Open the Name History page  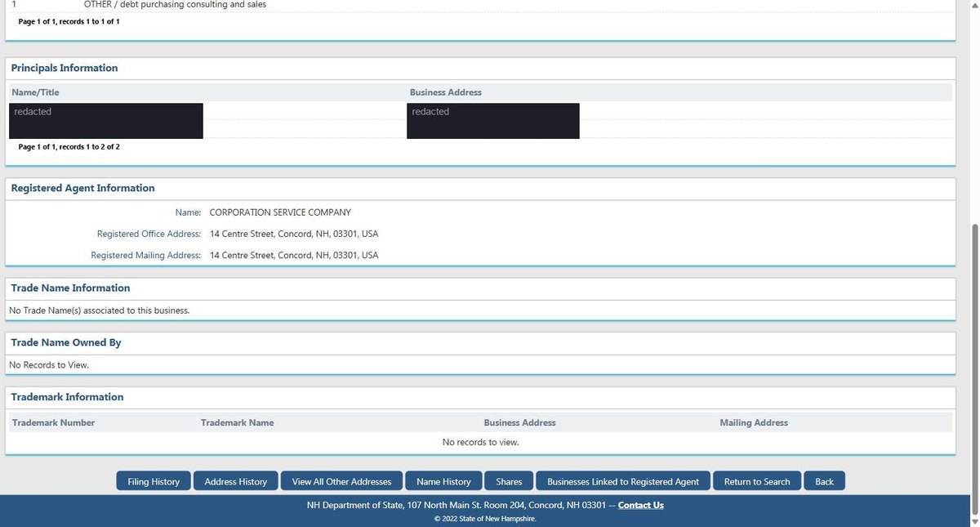[x=443, y=481]
